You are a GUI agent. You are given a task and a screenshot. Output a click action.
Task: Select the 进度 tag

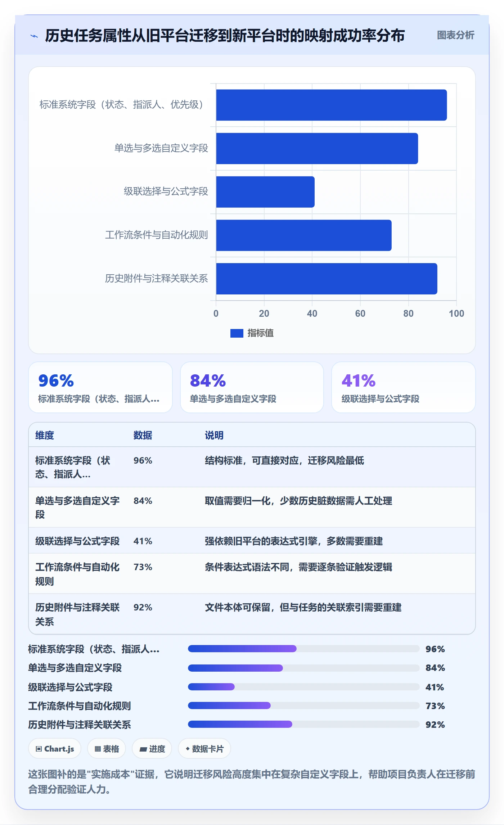point(152,749)
